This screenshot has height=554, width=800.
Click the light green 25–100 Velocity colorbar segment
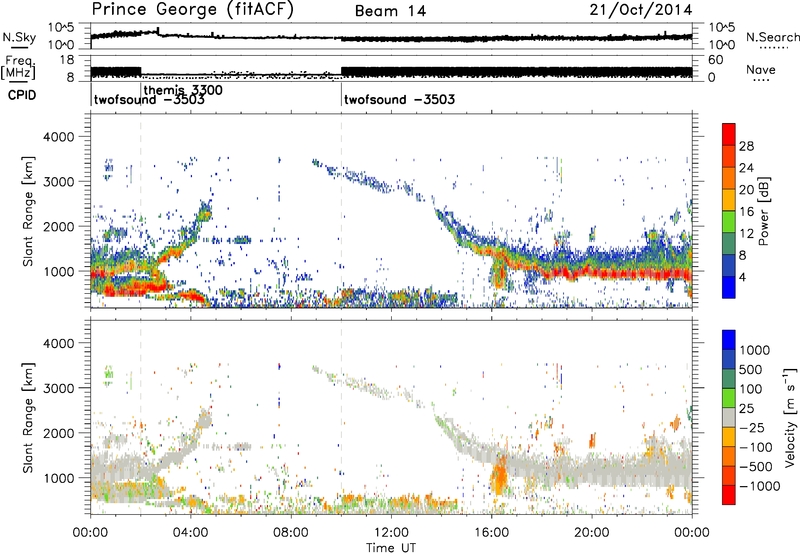(x=729, y=398)
